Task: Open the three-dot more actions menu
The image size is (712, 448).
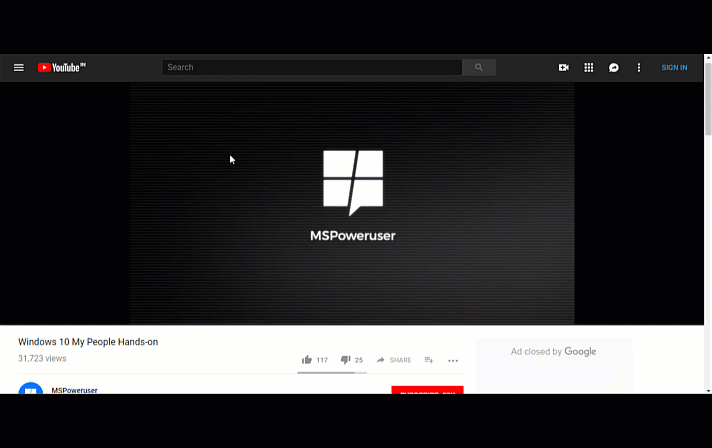Action: coord(453,360)
